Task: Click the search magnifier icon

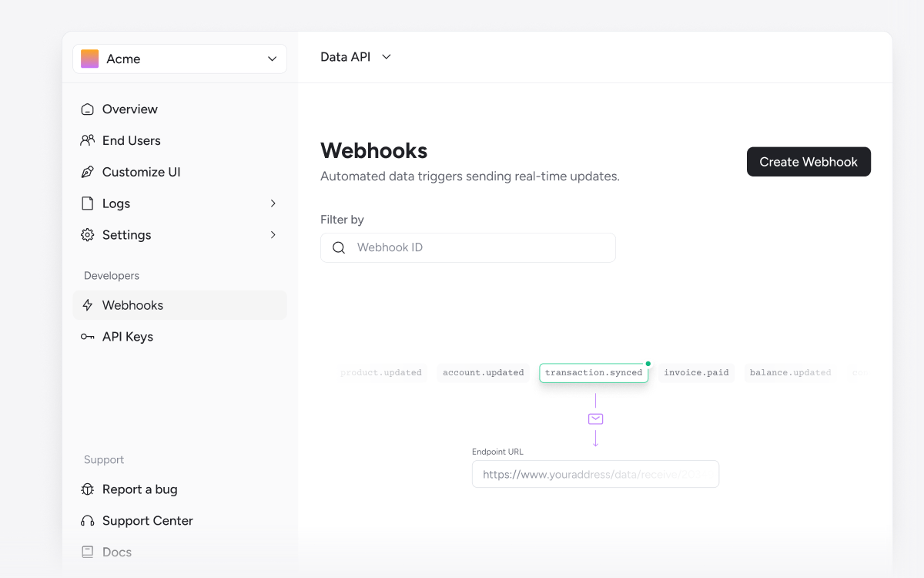Action: point(339,247)
